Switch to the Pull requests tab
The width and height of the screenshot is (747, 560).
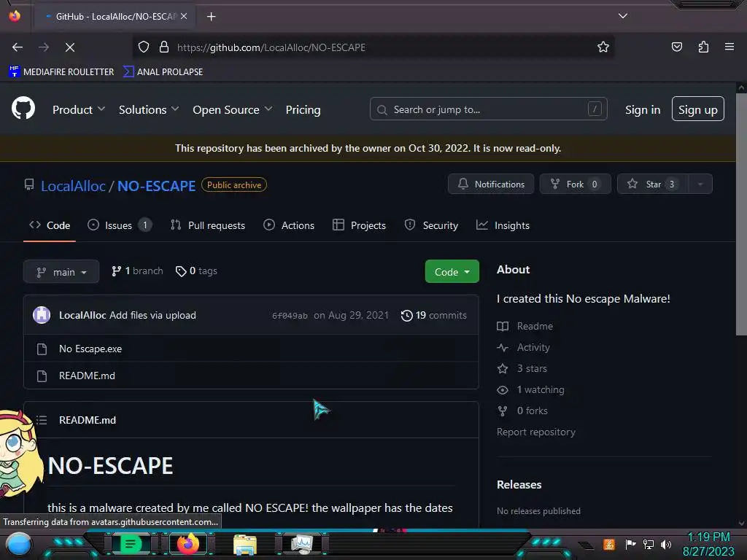click(x=208, y=225)
